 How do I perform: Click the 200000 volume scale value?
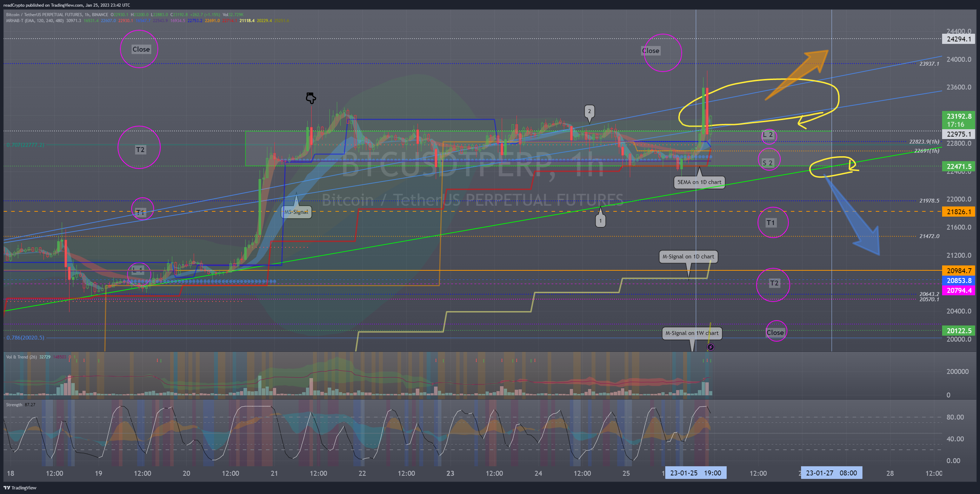point(957,371)
